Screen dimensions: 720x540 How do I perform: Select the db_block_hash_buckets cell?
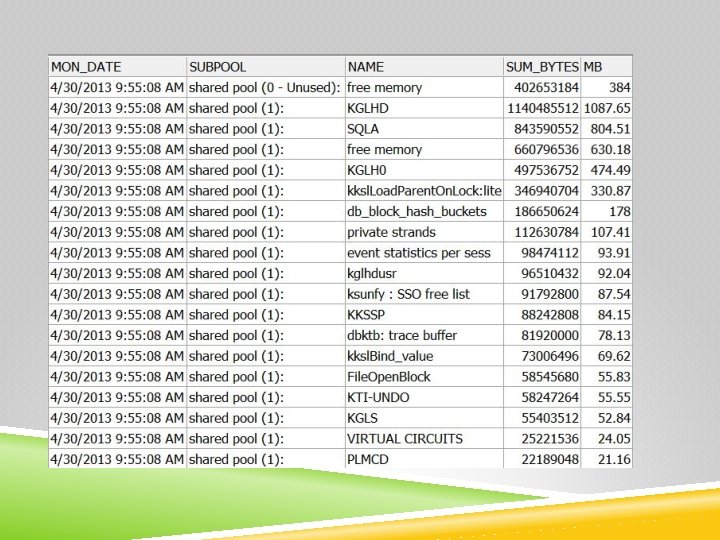coord(424,211)
